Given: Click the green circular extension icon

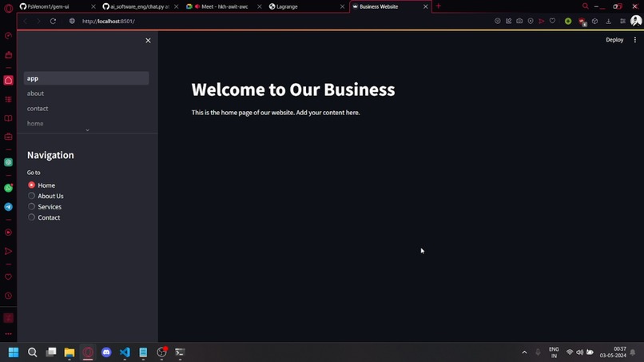Looking at the screenshot, I should coord(568,21).
